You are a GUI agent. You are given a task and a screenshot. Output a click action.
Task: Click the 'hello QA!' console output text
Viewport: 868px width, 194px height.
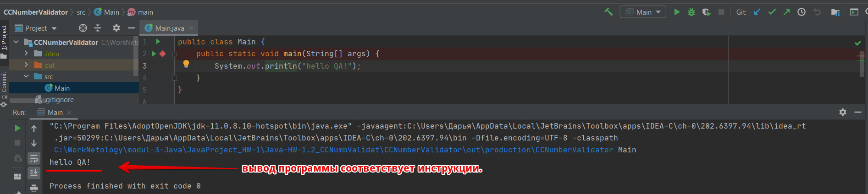point(70,162)
